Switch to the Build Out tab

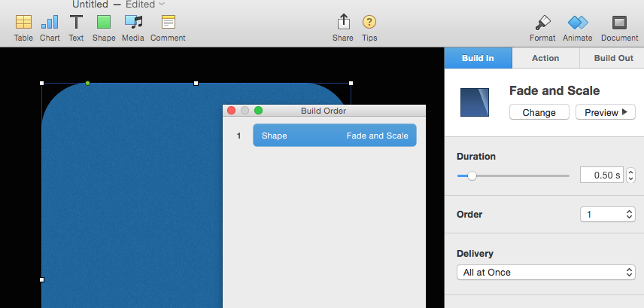pyautogui.click(x=612, y=58)
